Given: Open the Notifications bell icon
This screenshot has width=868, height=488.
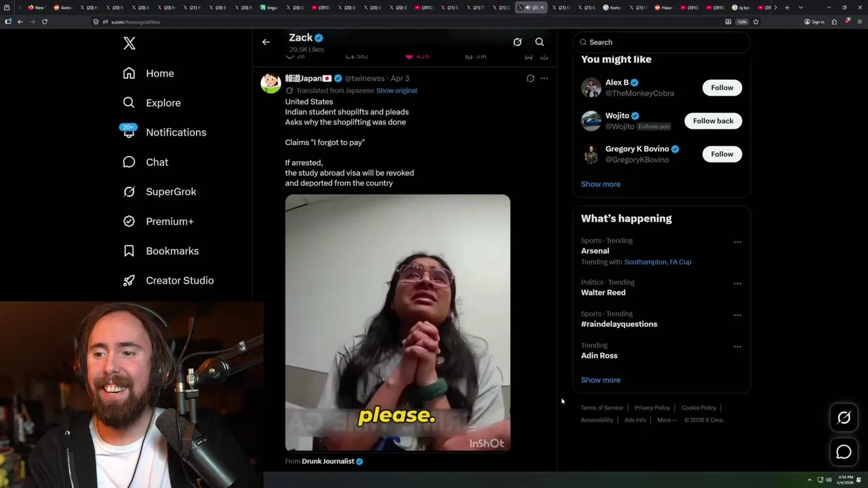Looking at the screenshot, I should pos(129,132).
